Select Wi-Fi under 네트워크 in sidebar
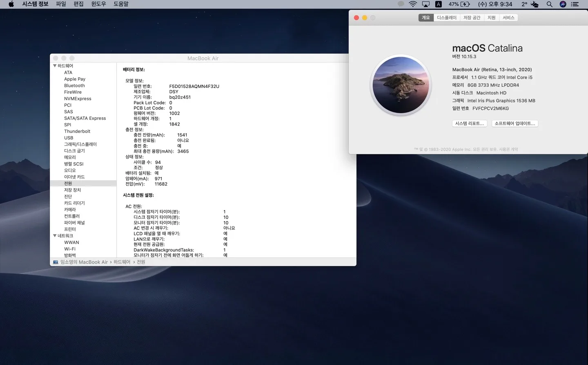 [x=70, y=249]
